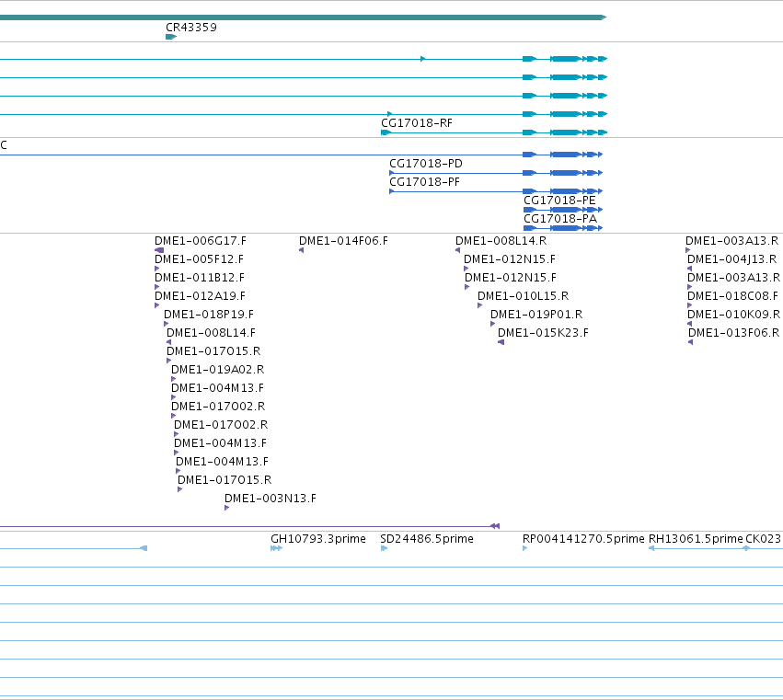783x700 pixels.
Task: Open the CG17018-PA label
Action: point(560,219)
